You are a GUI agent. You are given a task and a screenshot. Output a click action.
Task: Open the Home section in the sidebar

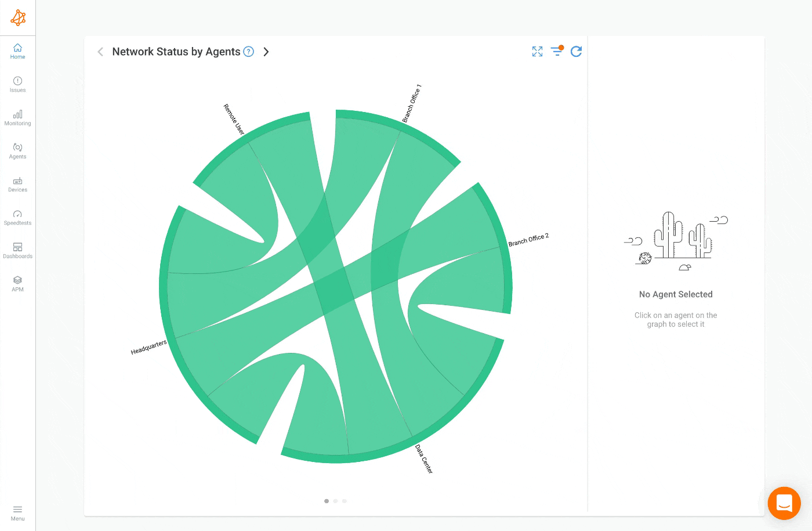point(17,50)
